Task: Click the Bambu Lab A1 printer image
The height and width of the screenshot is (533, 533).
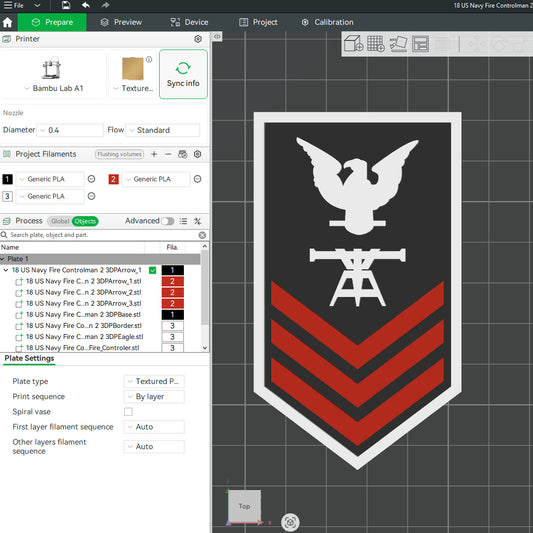Action: pyautogui.click(x=52, y=68)
